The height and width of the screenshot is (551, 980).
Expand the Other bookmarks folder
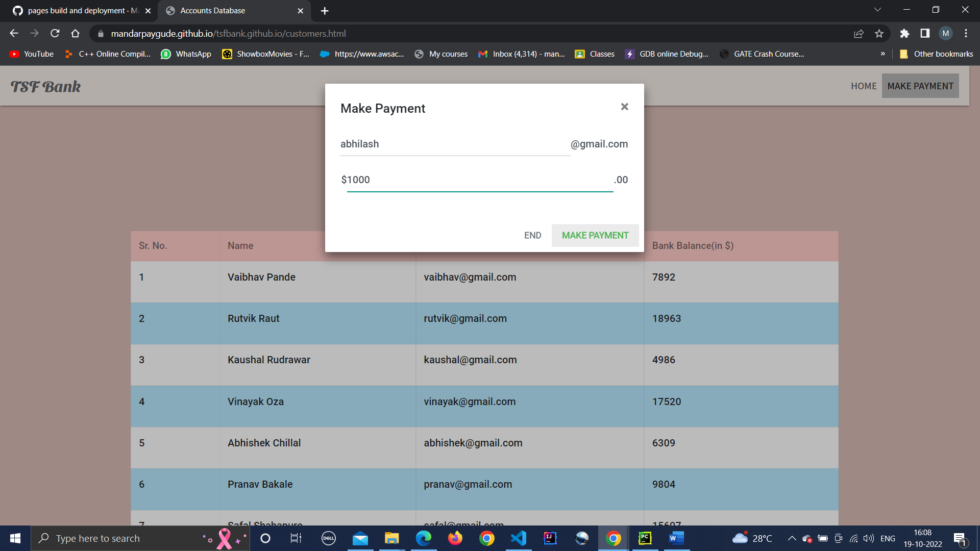coord(936,54)
